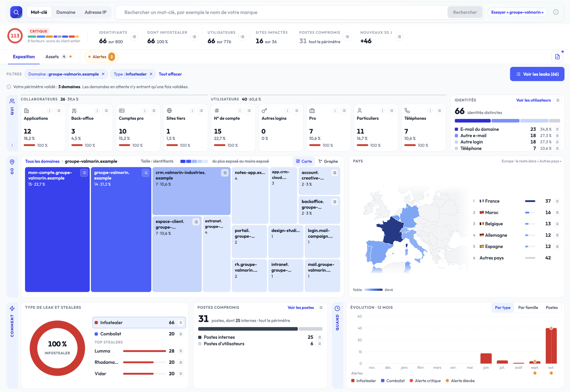Select the Domaine search mode
Screen dimensions: 570x392
66,12
